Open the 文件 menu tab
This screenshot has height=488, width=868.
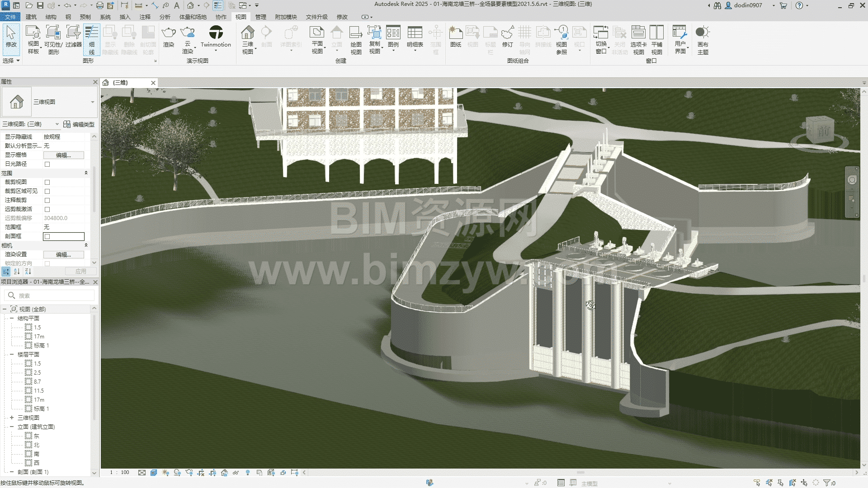(10, 17)
